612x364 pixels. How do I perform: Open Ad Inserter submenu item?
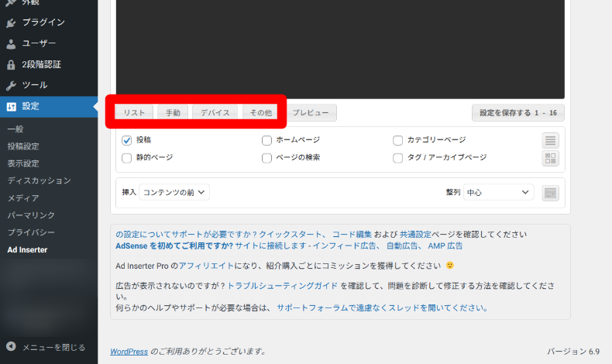(x=27, y=249)
